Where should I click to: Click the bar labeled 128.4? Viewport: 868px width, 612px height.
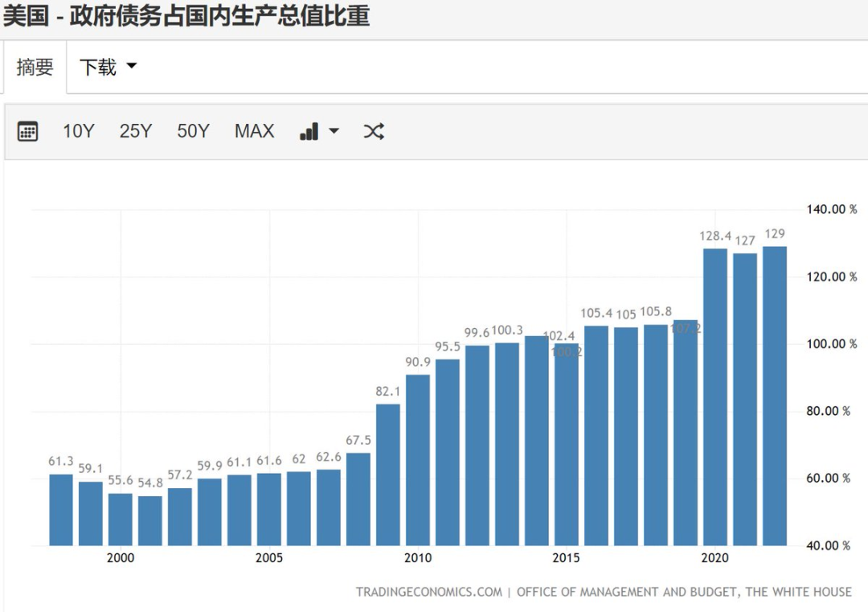[x=715, y=396]
